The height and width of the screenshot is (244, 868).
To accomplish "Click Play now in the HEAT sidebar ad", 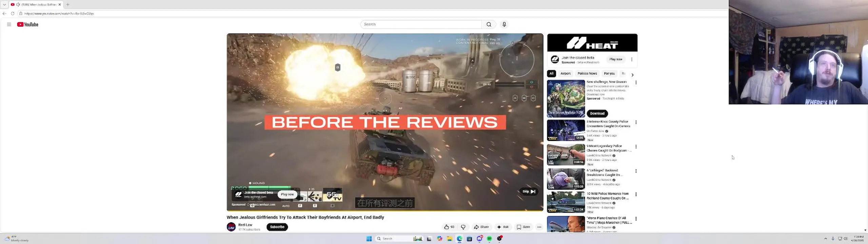I will 616,59.
